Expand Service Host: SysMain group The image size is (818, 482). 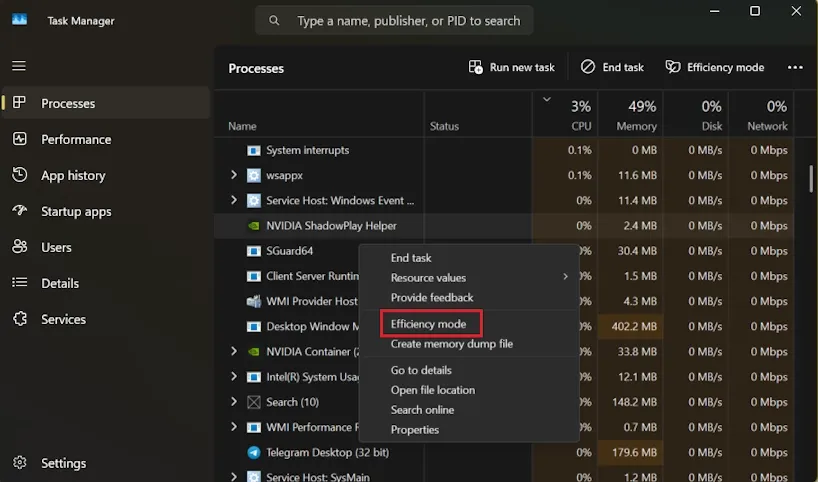point(234,476)
